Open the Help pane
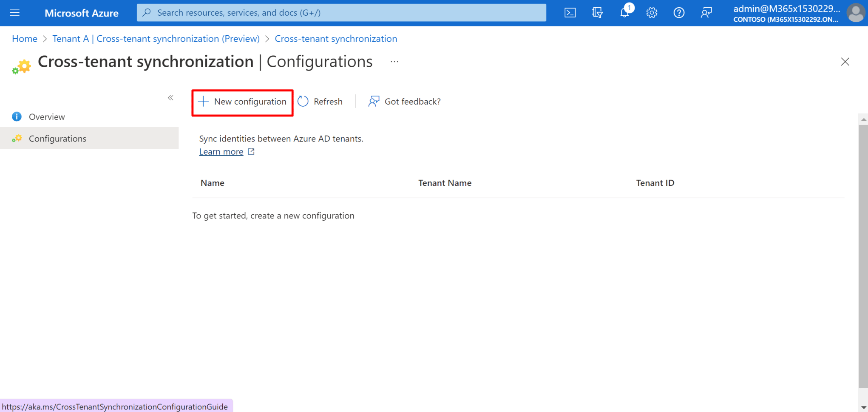The height and width of the screenshot is (412, 868). (678, 13)
